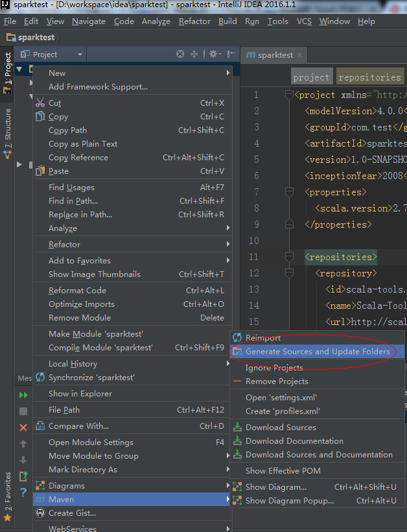Click the Compare With icon
Image resolution: width=407 pixels, height=532 pixels.
pyautogui.click(x=40, y=426)
